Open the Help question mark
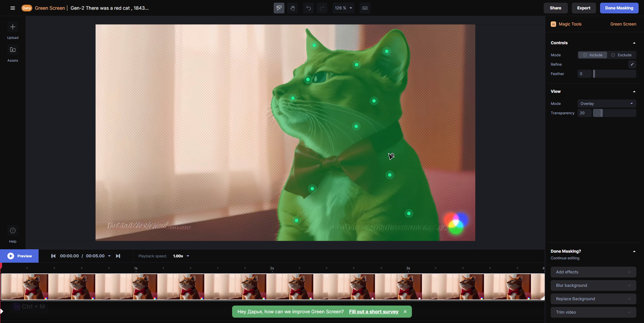Viewport: 644px width, 323px height. 13,231
